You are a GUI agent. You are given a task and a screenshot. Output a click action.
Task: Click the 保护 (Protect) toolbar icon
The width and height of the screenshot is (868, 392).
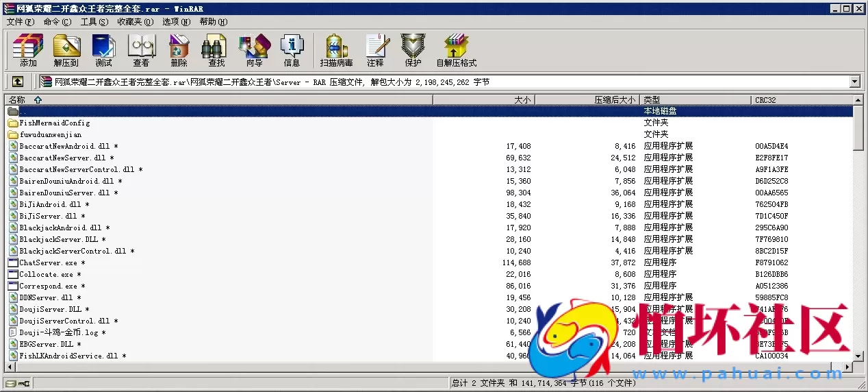coord(413,51)
